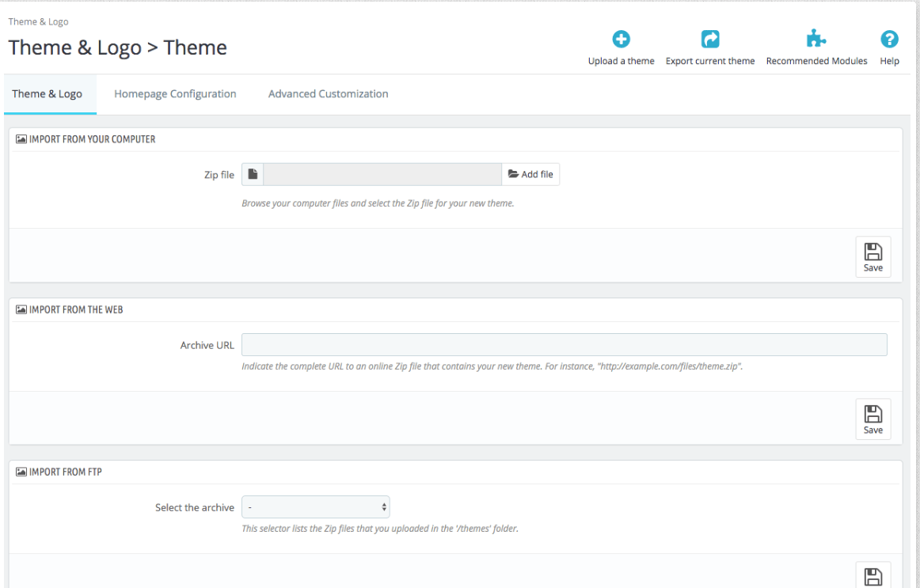The image size is (920, 588).
Task: Save the Import from FTP section
Action: pyautogui.click(x=872, y=576)
